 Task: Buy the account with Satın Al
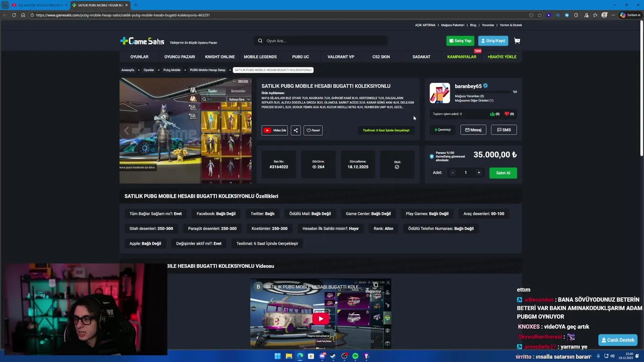(503, 172)
